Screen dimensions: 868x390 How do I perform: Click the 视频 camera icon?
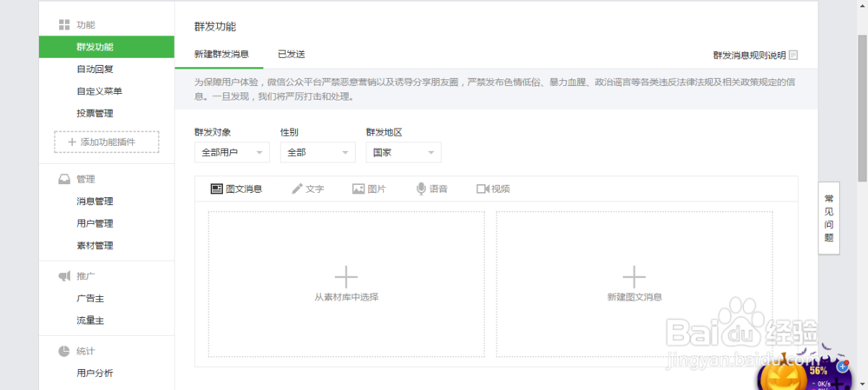pos(483,188)
